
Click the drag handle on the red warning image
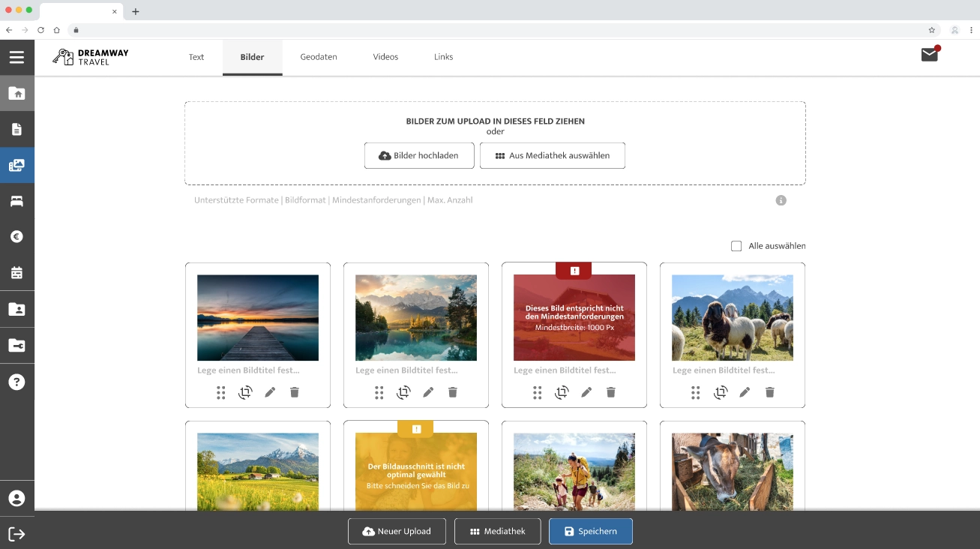coord(538,392)
